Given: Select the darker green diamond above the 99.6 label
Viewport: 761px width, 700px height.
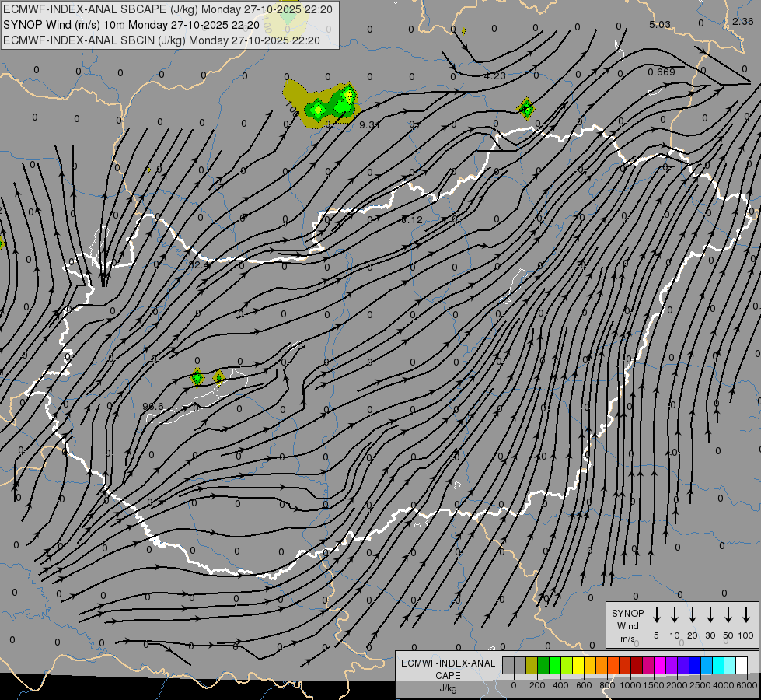Looking at the screenshot, I should point(197,377).
